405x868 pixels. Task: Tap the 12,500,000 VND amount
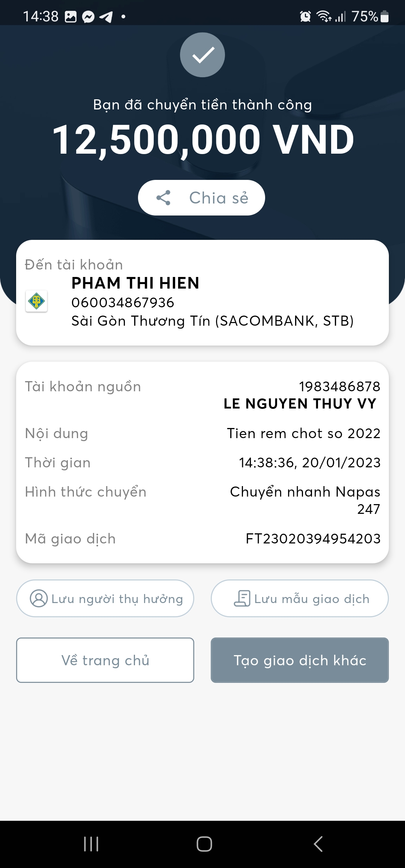[x=203, y=140]
